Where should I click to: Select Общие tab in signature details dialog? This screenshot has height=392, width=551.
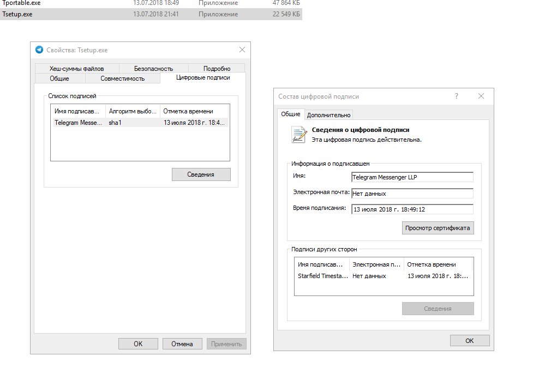[x=291, y=114]
